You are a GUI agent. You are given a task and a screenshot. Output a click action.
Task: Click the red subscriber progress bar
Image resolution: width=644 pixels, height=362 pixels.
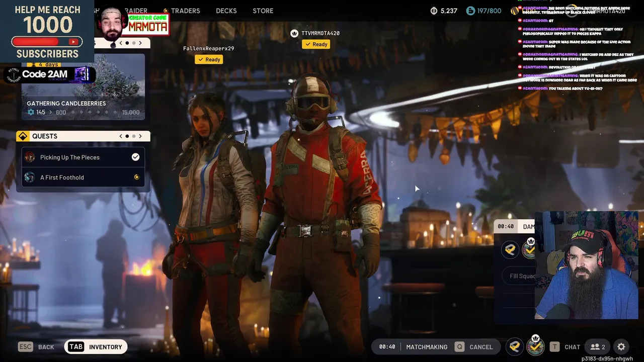[x=47, y=42]
